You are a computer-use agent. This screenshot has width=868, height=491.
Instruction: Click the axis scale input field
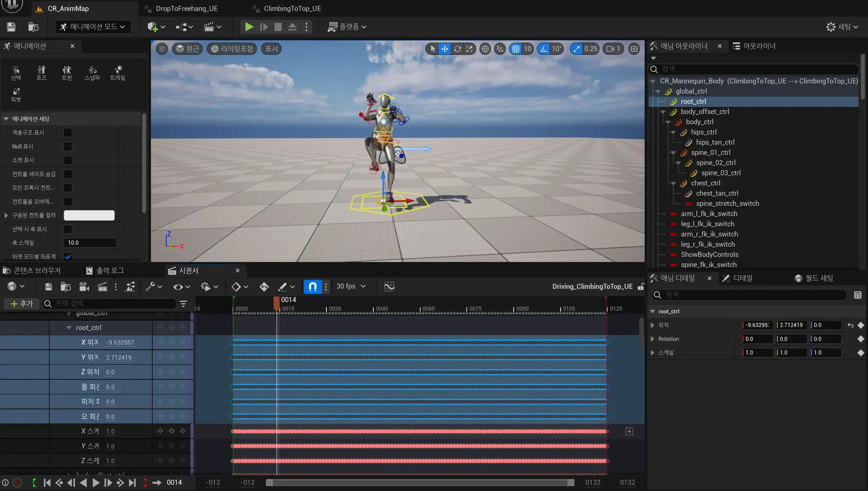pos(89,243)
